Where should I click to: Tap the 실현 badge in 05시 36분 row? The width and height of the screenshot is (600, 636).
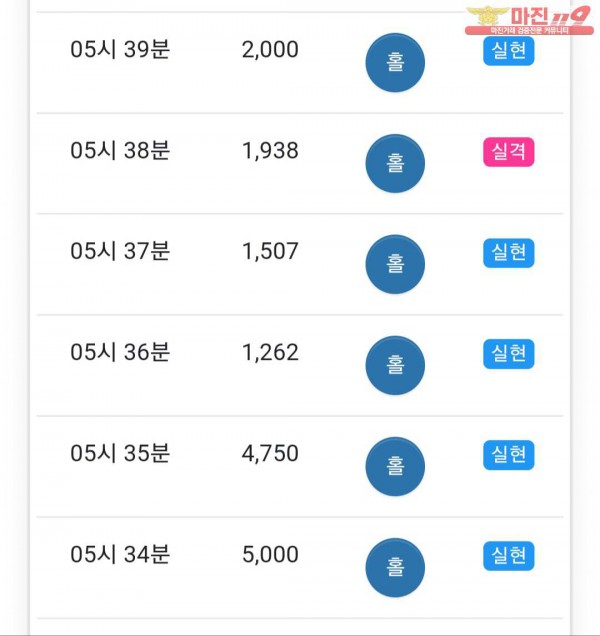coord(508,354)
